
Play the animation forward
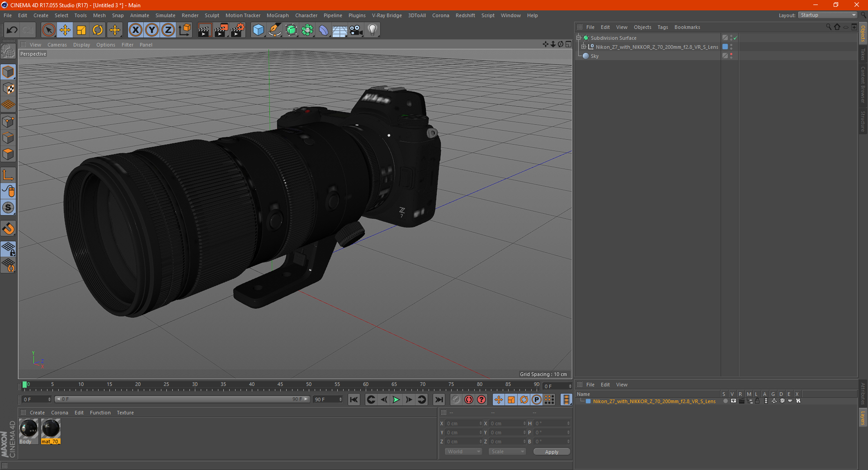pyautogui.click(x=396, y=399)
